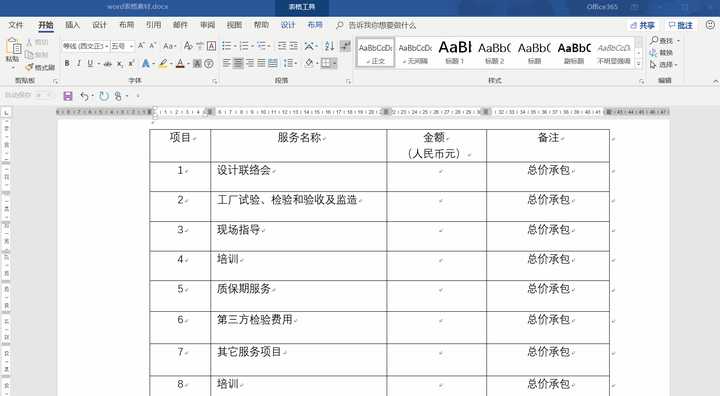Click the Character Shading icon
The image size is (720, 396).
tap(197, 63)
